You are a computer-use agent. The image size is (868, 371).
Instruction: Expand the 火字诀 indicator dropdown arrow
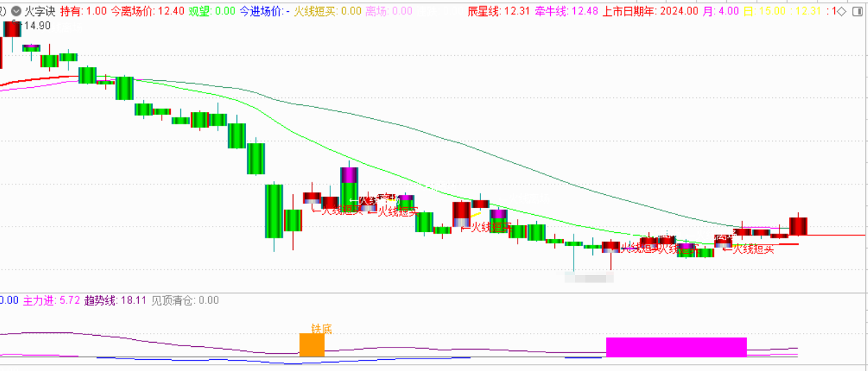[15, 11]
